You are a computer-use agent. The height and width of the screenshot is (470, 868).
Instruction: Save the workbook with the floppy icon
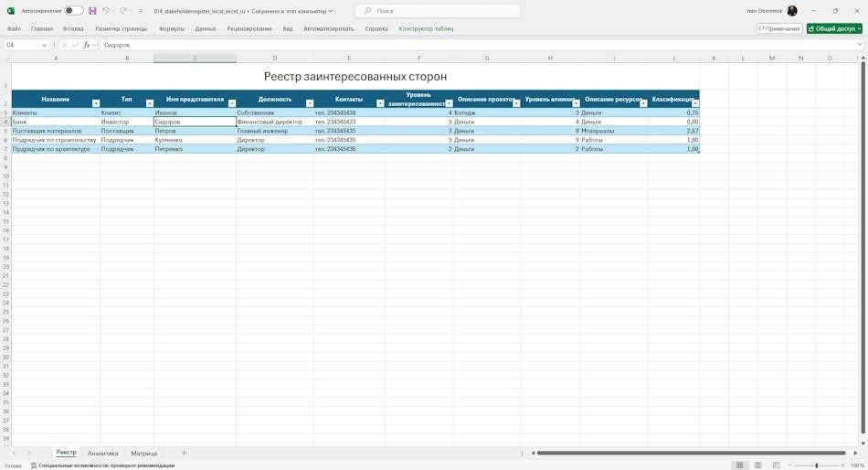point(92,11)
